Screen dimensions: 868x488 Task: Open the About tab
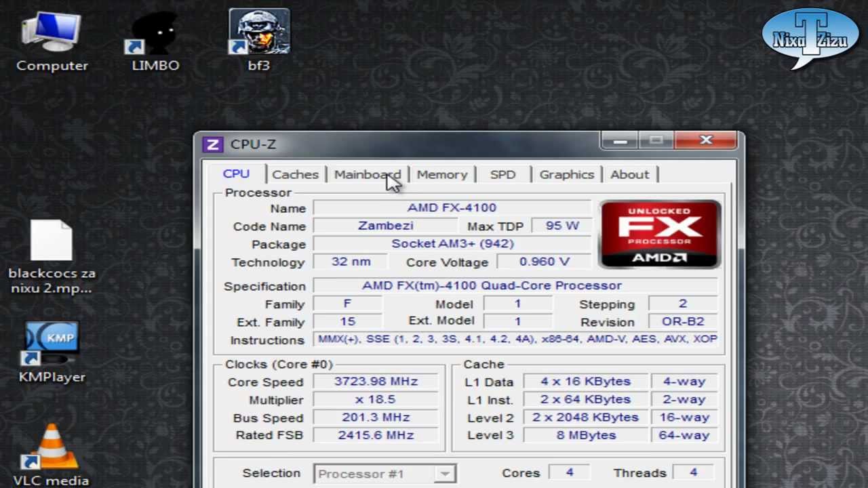[630, 175]
